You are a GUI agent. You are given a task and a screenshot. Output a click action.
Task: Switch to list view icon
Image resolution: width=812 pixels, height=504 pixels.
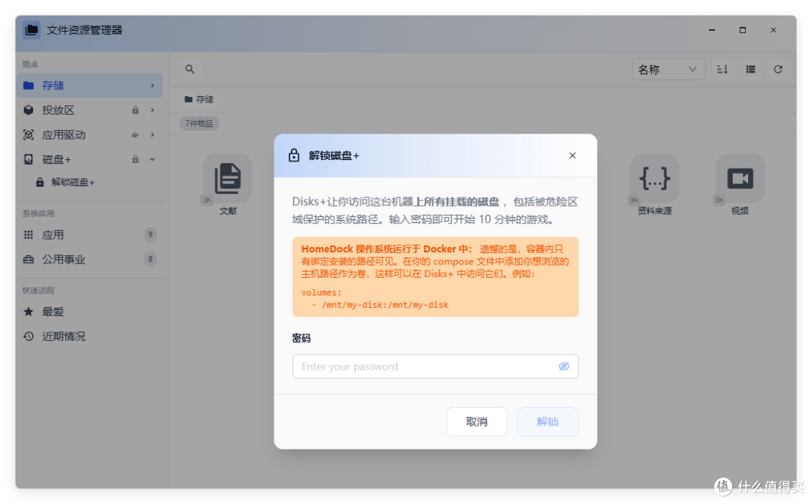click(750, 69)
